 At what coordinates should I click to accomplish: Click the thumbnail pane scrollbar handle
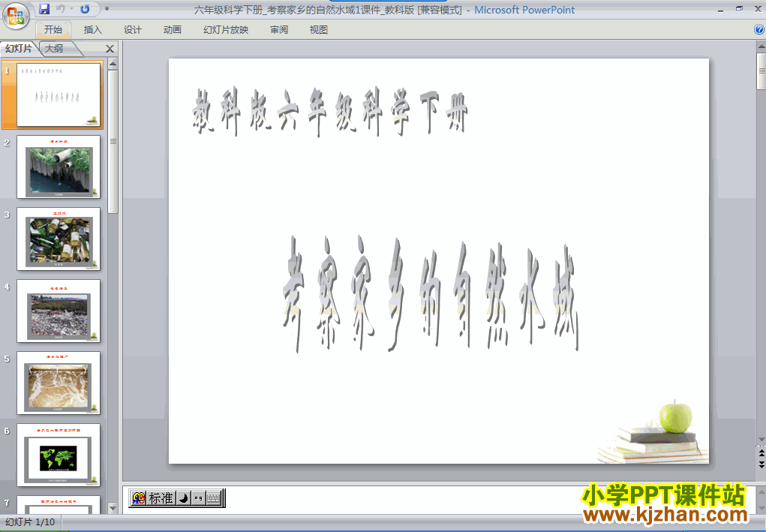(x=113, y=142)
